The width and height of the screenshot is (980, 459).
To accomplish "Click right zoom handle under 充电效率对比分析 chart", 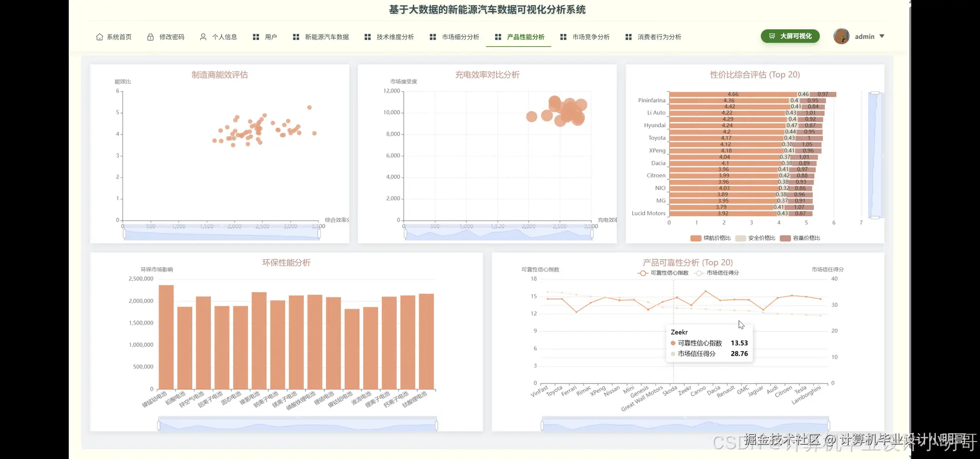I will [x=592, y=234].
